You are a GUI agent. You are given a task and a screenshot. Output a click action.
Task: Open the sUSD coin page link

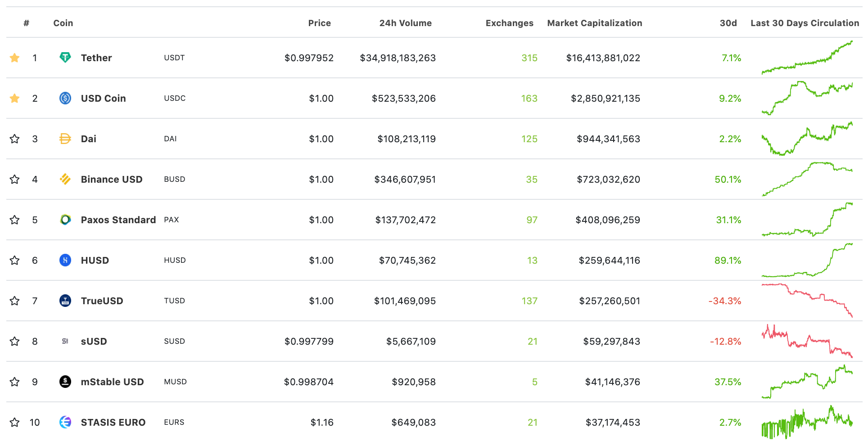coord(94,341)
